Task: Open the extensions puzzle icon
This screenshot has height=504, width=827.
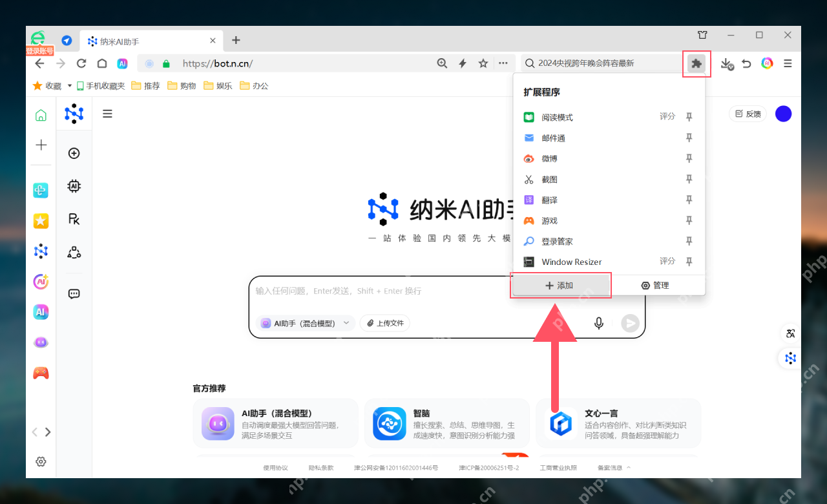Action: pyautogui.click(x=696, y=63)
